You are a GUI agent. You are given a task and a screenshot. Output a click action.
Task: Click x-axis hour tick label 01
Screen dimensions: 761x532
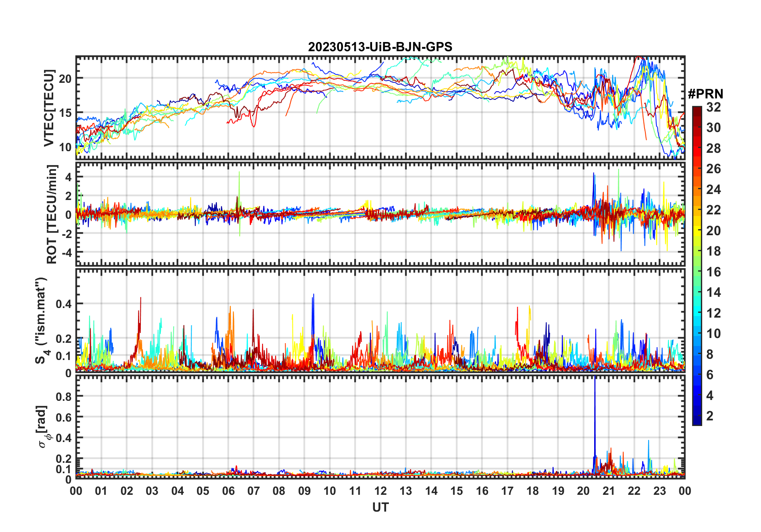[x=101, y=491]
